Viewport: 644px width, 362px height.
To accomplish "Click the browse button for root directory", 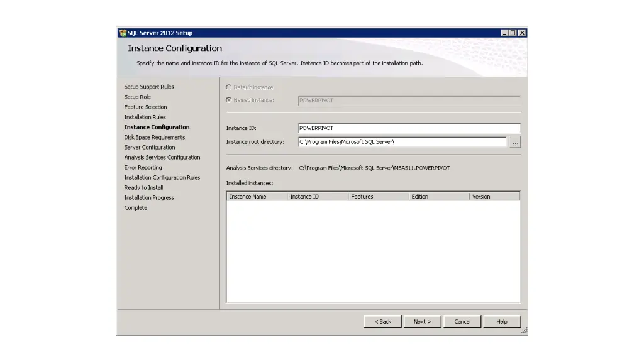I will (514, 143).
